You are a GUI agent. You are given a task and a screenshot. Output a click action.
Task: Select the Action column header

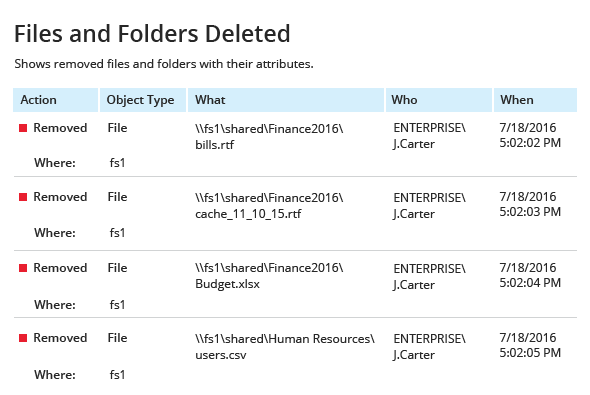(55, 100)
